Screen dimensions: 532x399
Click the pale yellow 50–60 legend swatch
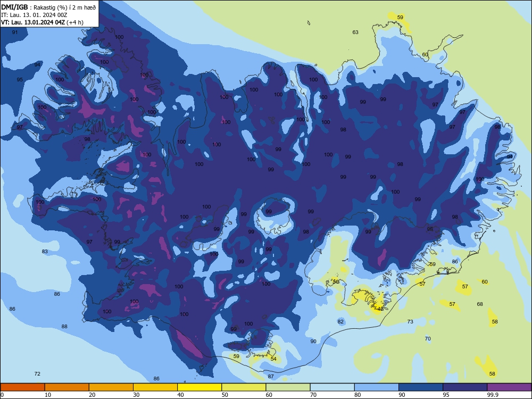pos(244,387)
